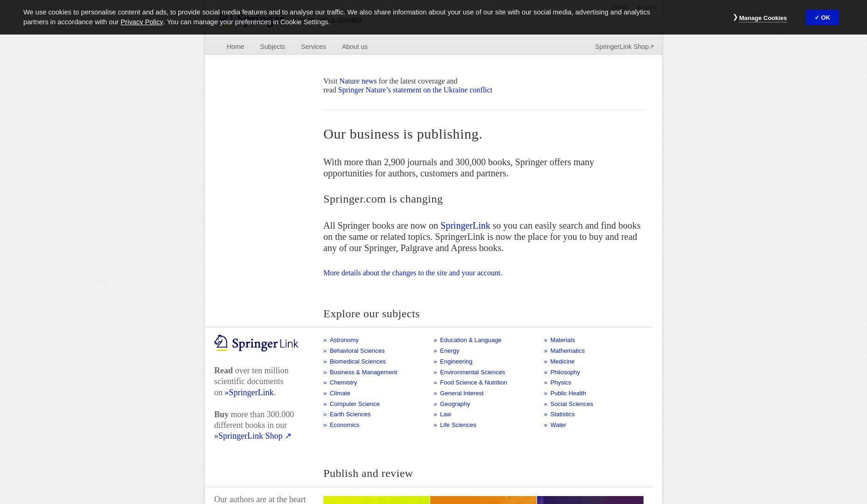Select the Philosophy subject
The image size is (867, 504).
pyautogui.click(x=565, y=372)
